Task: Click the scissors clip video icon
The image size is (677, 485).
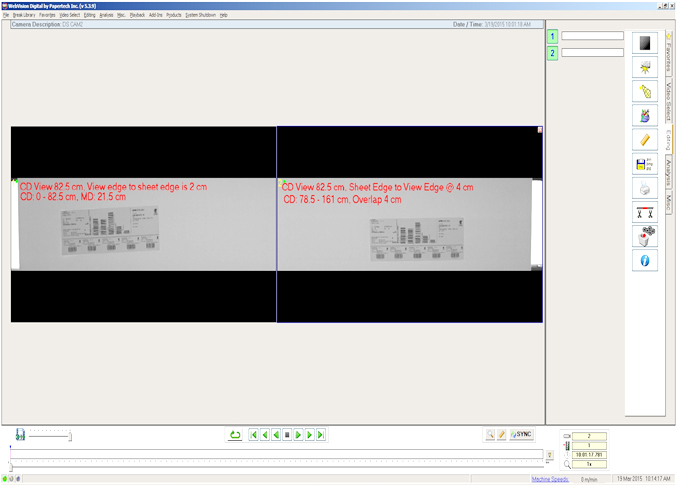Action: [x=645, y=212]
